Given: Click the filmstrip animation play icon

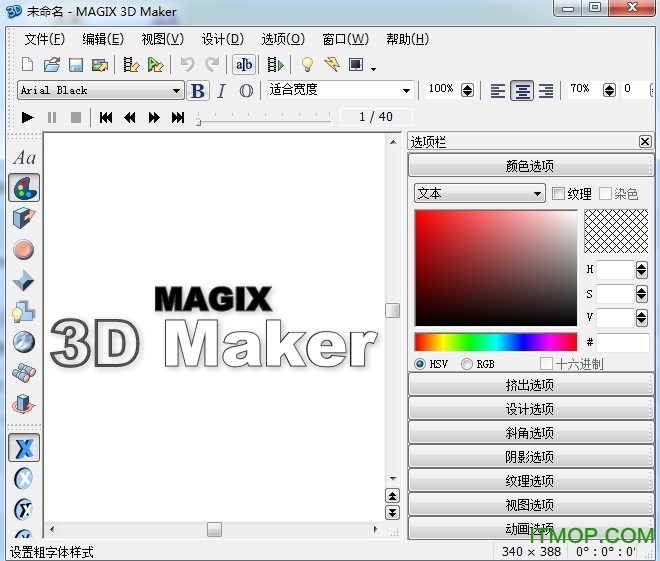Looking at the screenshot, I should click(x=276, y=64).
